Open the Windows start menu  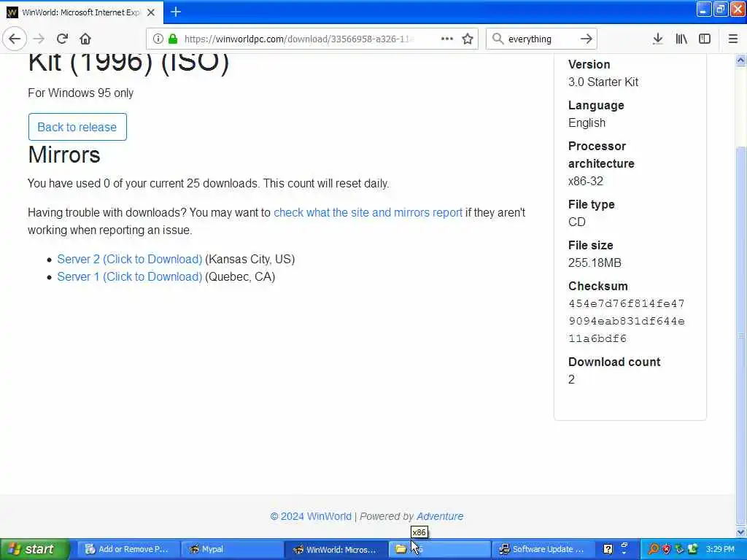tap(34, 549)
